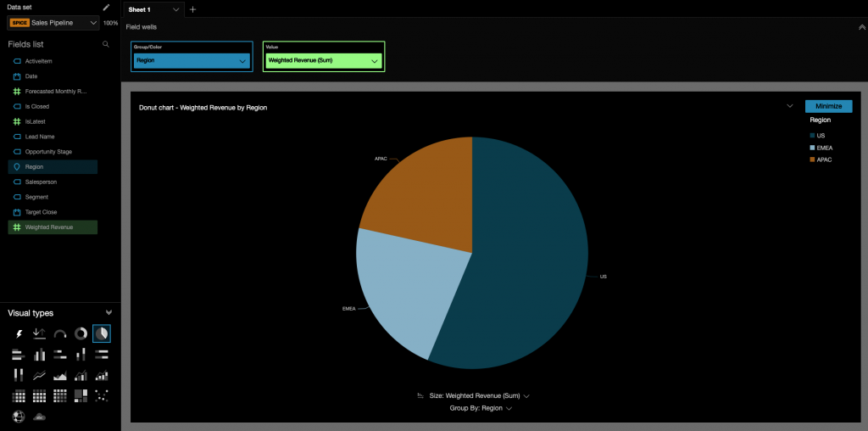Image resolution: width=868 pixels, height=431 pixels.
Task: Collapse the Visual types panel
Action: coord(108,312)
